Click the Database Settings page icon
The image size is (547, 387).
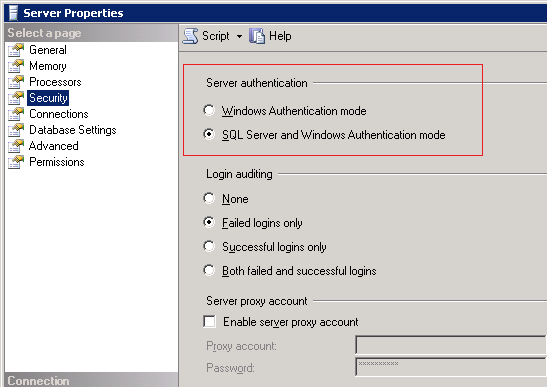[16, 130]
